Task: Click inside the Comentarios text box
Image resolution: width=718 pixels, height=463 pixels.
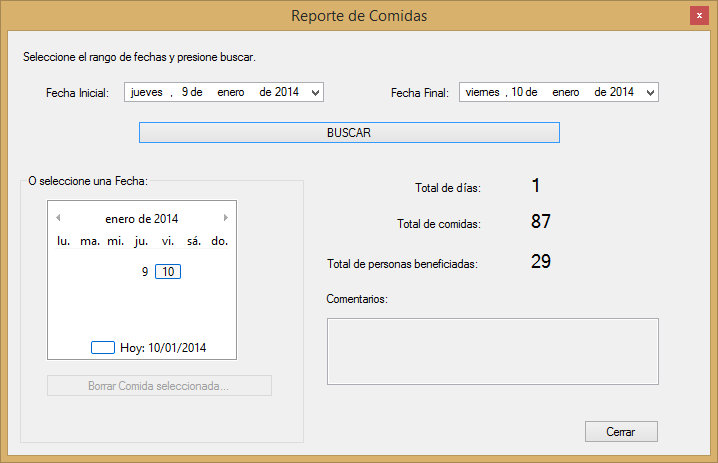Action: (493, 351)
